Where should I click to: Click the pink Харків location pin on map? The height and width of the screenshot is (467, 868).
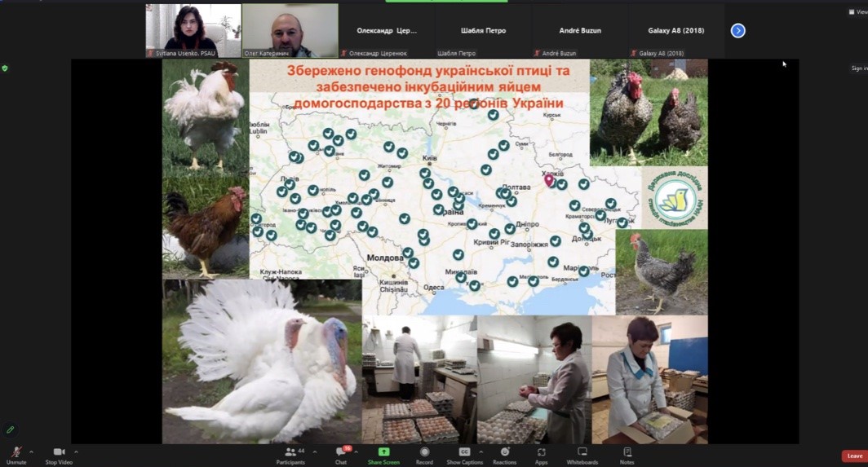[x=548, y=180]
